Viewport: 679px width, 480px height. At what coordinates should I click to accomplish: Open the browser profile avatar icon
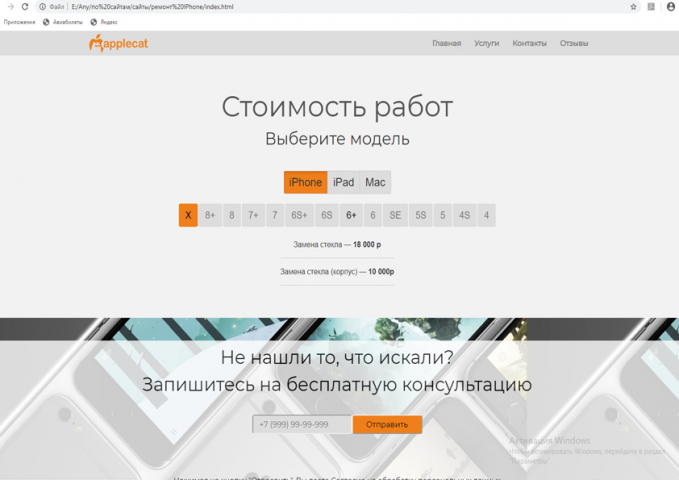point(670,6)
